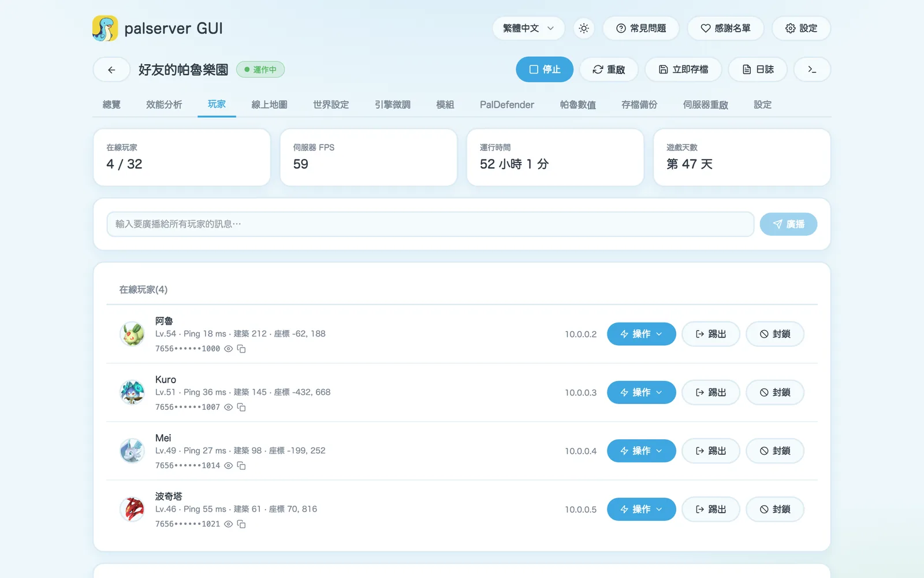Copy Kuro's Steam ID
Viewport: 924px width, 578px height.
click(x=241, y=407)
